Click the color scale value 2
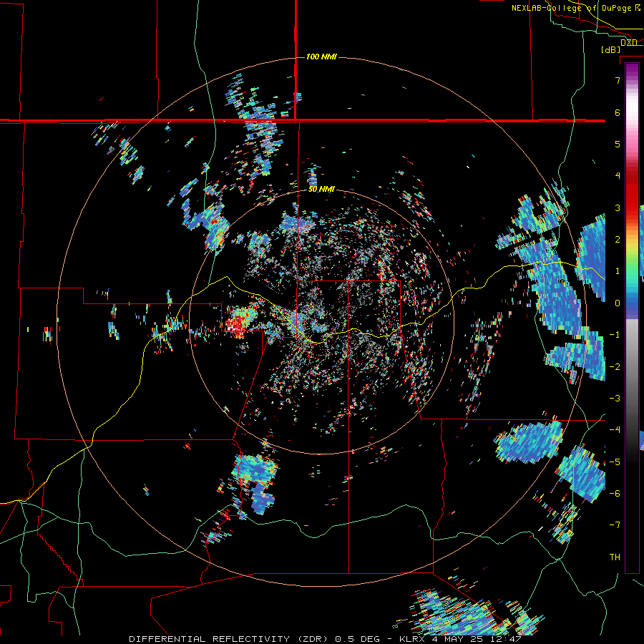The width and height of the screenshot is (644, 644). 618,240
